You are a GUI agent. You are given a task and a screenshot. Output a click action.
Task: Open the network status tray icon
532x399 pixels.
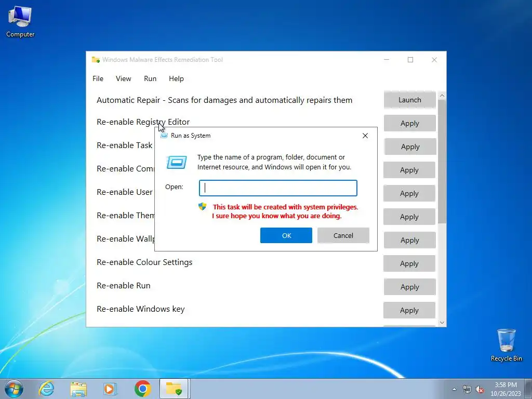(467, 389)
